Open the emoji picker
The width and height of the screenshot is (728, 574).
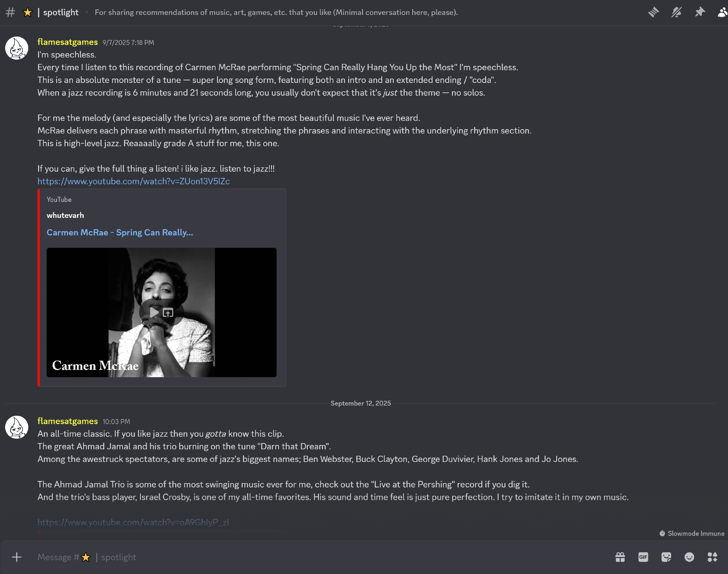tap(689, 557)
